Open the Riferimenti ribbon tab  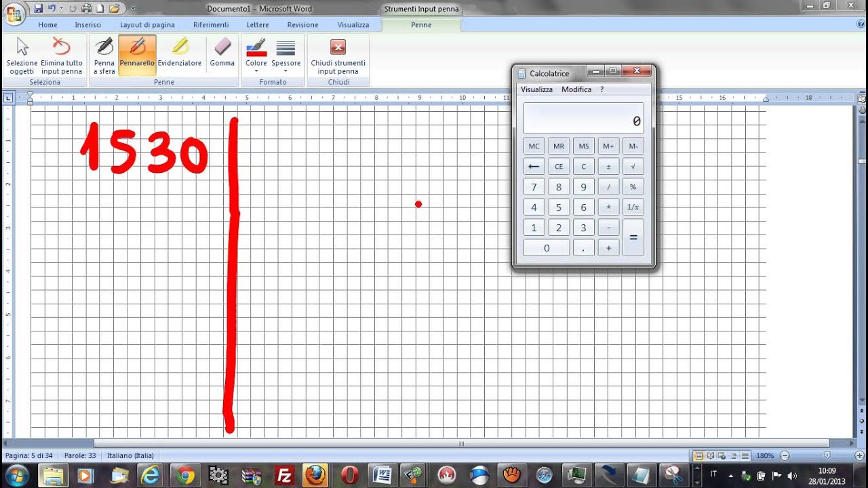click(211, 25)
